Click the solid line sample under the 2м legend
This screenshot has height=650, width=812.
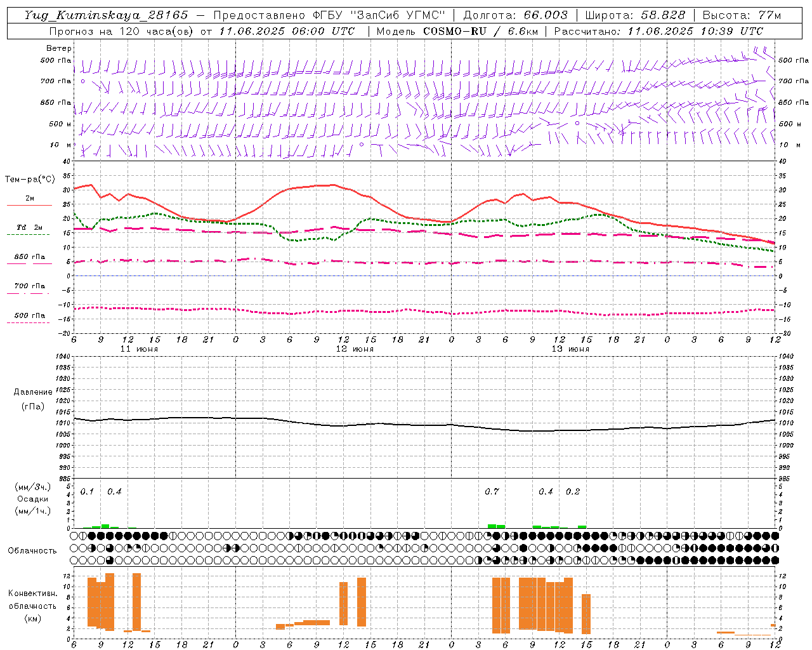29,205
